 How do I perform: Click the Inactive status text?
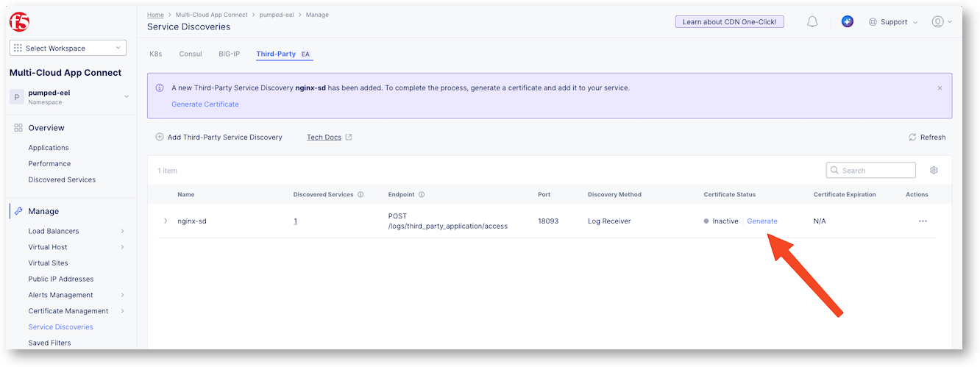point(725,221)
